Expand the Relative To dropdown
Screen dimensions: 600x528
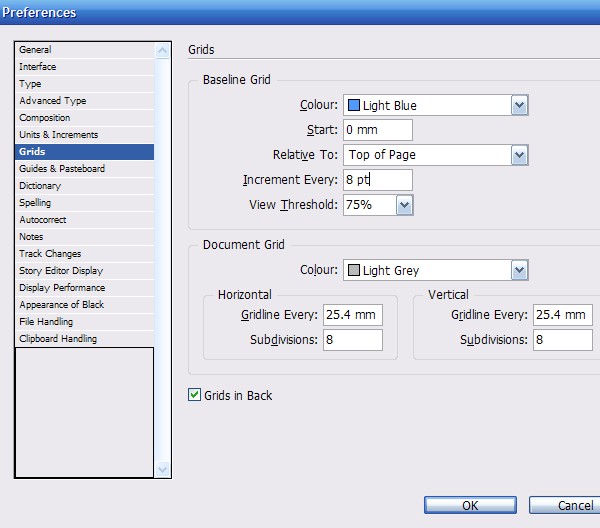(x=518, y=155)
